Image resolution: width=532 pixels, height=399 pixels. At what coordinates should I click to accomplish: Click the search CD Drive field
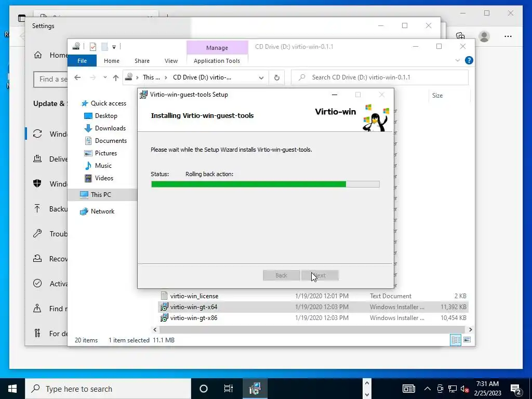[380, 77]
